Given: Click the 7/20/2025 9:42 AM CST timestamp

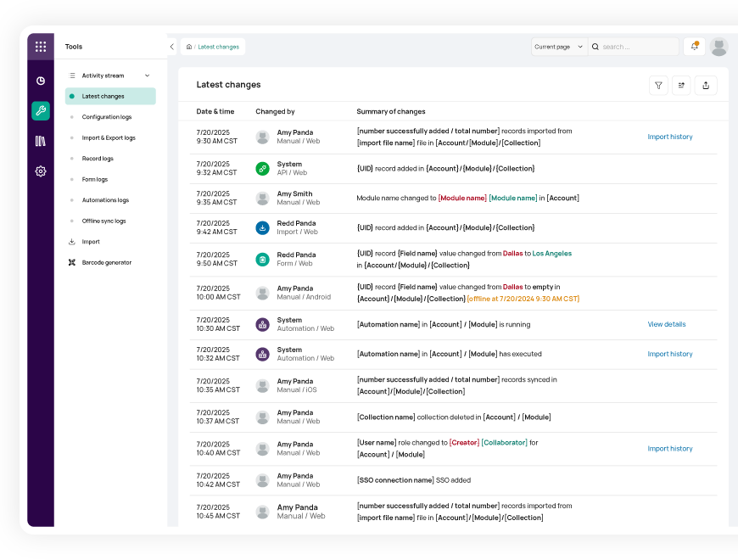Looking at the screenshot, I should 216,227.
